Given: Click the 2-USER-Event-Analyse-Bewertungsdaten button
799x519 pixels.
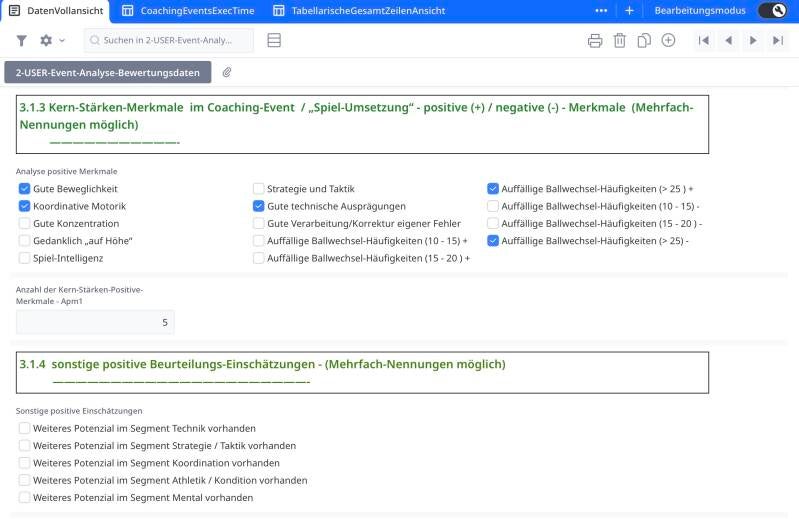Looking at the screenshot, I should tap(108, 72).
